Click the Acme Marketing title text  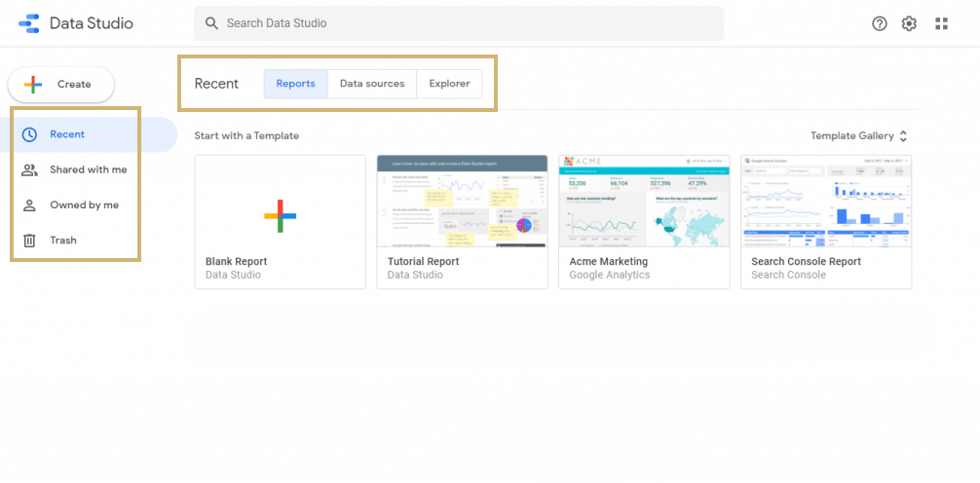point(608,261)
